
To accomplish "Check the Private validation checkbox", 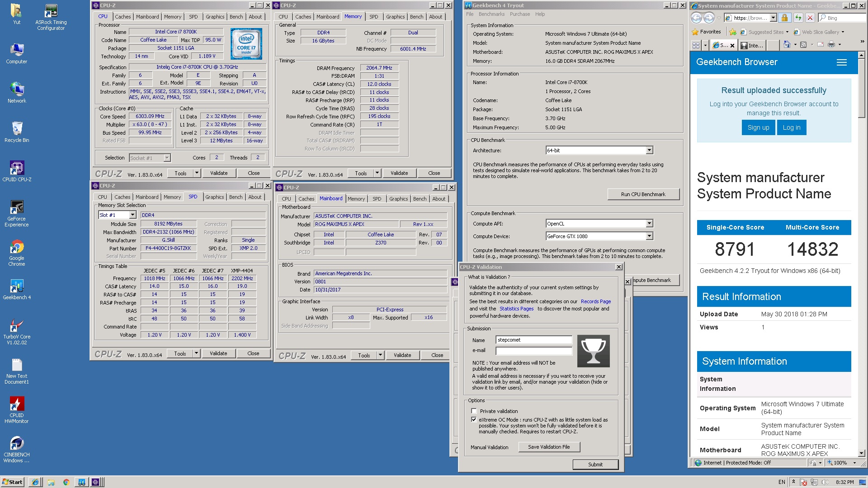I will (x=474, y=411).
